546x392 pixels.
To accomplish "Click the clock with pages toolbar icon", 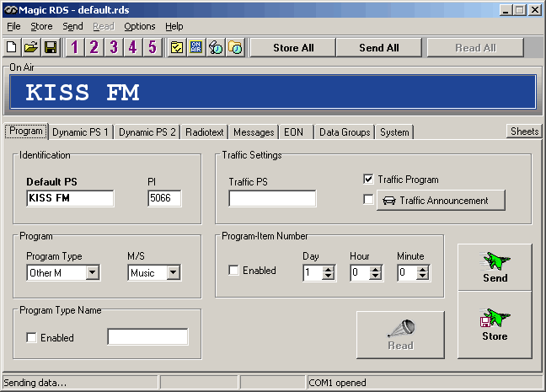I will [216, 47].
